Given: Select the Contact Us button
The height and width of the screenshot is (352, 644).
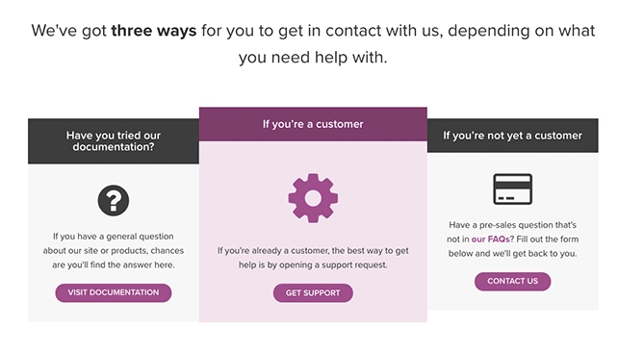Looking at the screenshot, I should click(512, 281).
